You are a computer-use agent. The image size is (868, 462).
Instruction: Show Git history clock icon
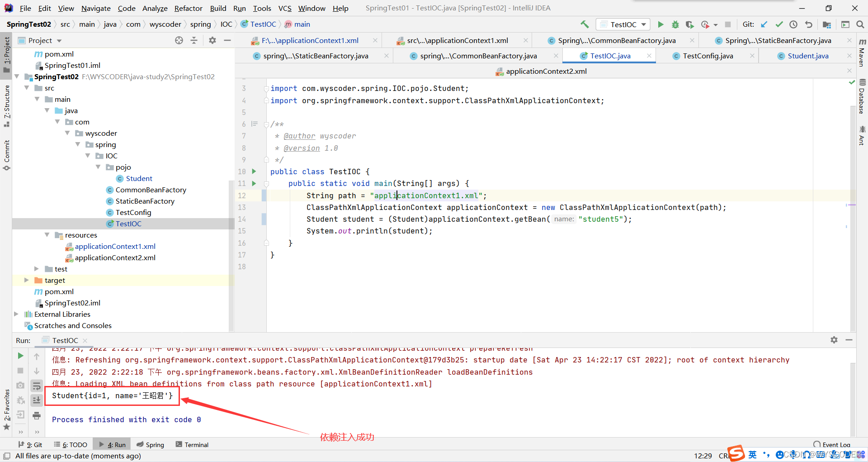point(793,24)
